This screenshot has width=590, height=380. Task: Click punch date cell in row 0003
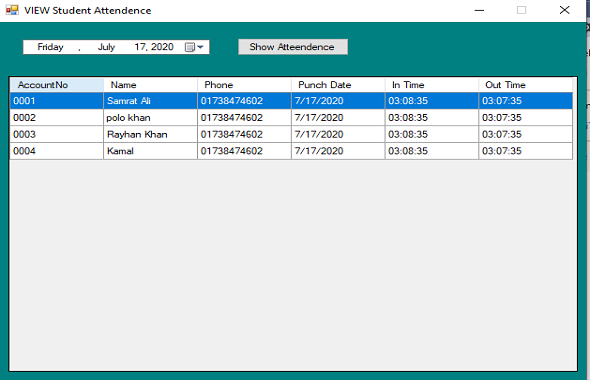click(x=338, y=134)
